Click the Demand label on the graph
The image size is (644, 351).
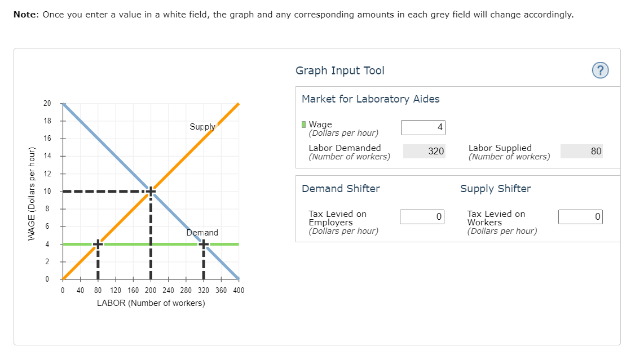point(202,233)
